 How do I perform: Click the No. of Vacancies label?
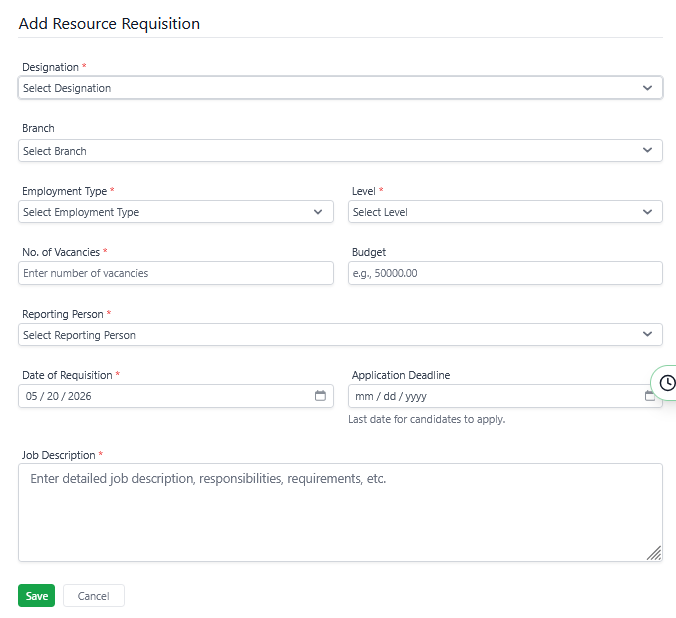[x=61, y=252]
